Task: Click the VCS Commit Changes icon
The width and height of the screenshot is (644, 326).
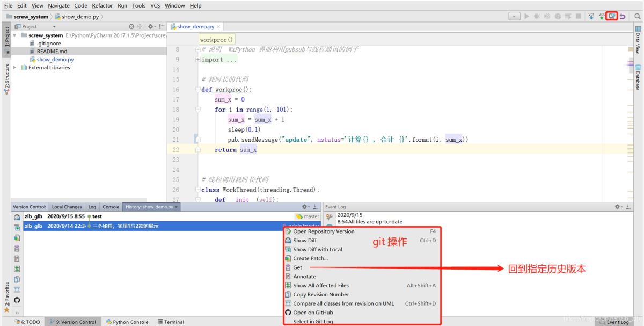Action: [601, 16]
